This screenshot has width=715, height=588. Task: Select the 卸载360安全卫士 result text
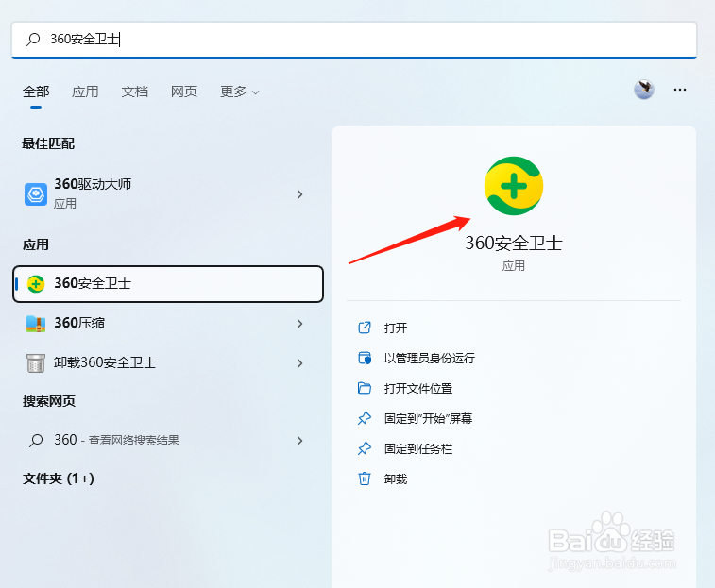click(x=105, y=362)
